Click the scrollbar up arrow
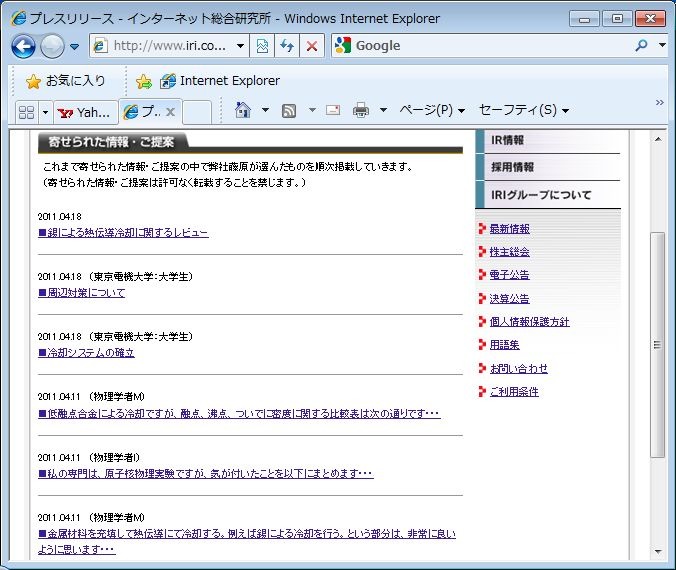Image resolution: width=676 pixels, height=570 pixels. (x=658, y=139)
